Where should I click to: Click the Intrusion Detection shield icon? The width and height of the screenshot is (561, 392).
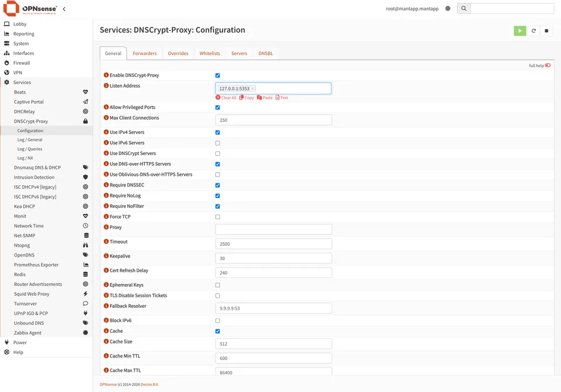[x=85, y=177]
